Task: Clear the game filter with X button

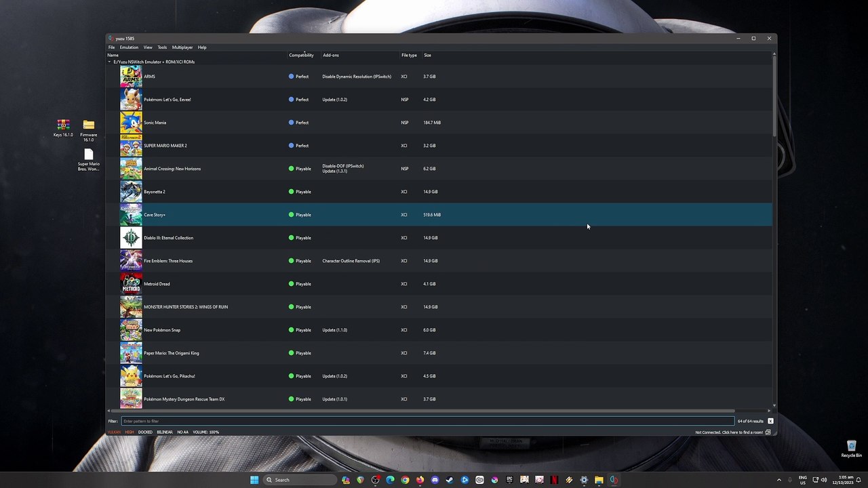Action: coord(770,421)
